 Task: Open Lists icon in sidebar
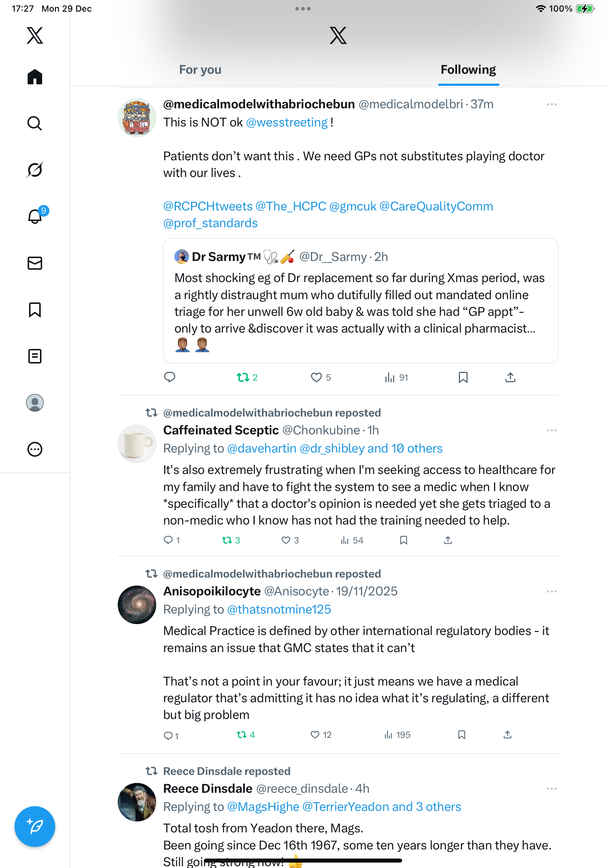pyautogui.click(x=35, y=356)
